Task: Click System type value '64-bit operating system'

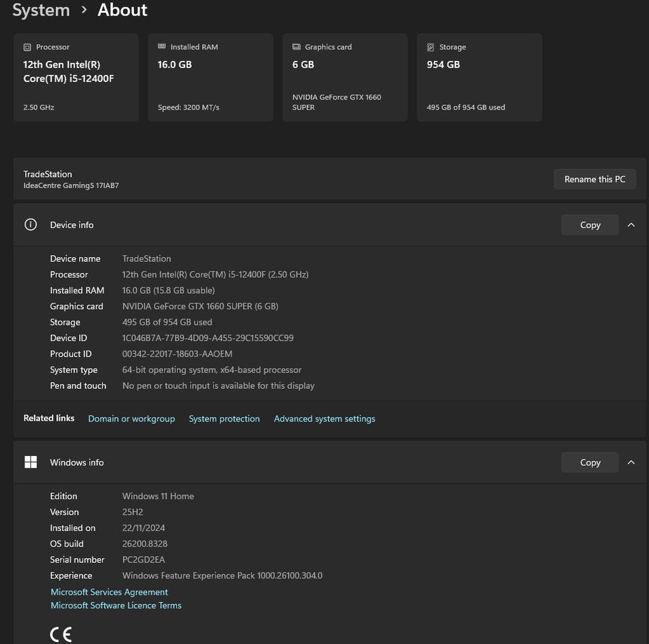Action: pyautogui.click(x=212, y=370)
